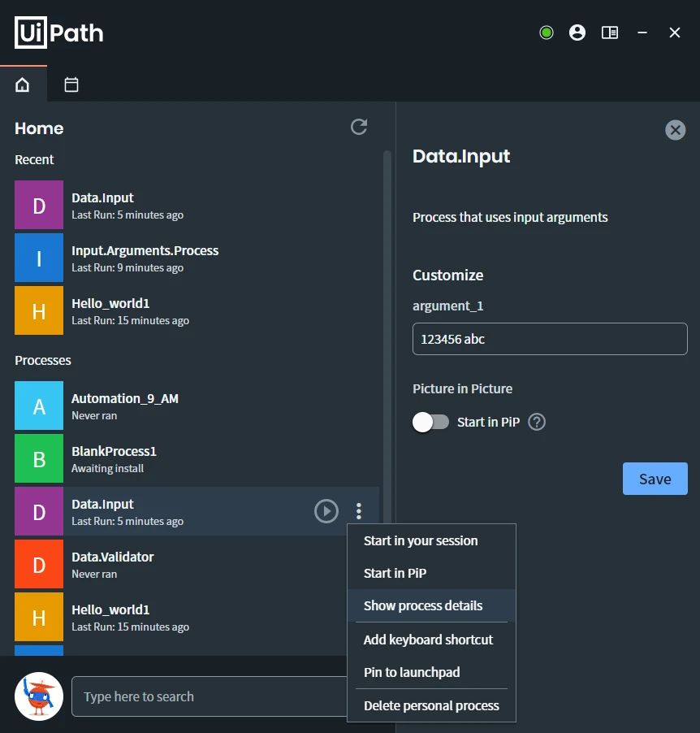Image resolution: width=700 pixels, height=733 pixels.
Task: Select recent Hello_world1 last run 15 minutes
Action: click(197, 311)
